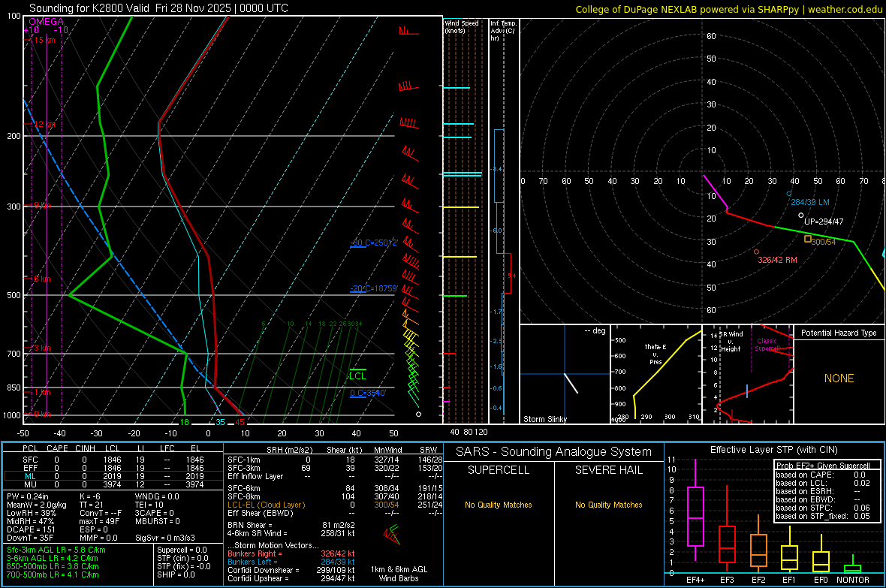
Task: Click the Eff Shear (EBWD) row label
Action: (x=260, y=514)
